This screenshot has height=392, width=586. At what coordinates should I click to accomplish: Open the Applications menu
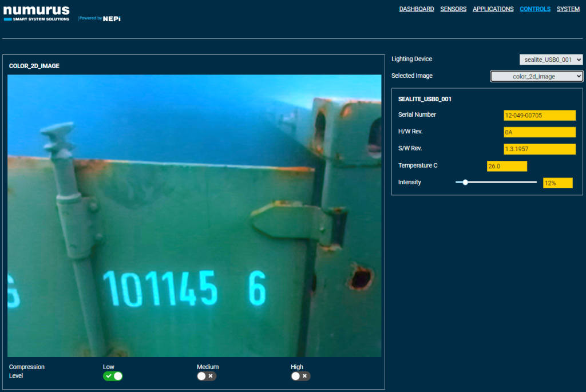pos(493,9)
